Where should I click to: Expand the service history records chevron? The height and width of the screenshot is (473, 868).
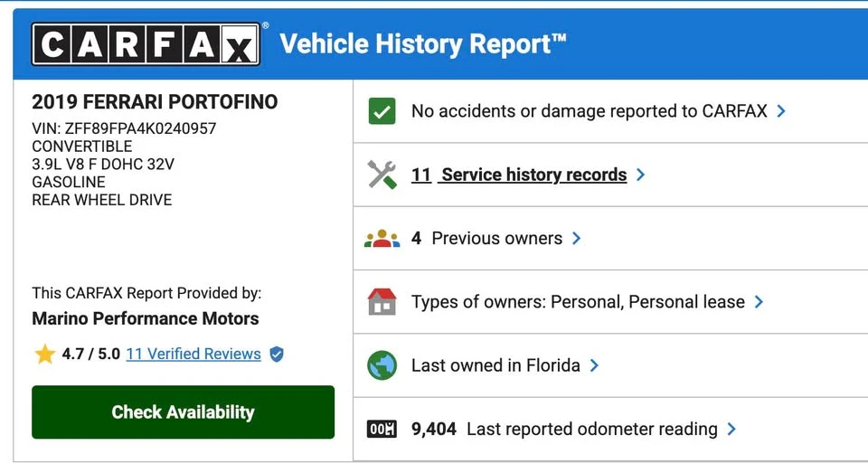coord(640,175)
